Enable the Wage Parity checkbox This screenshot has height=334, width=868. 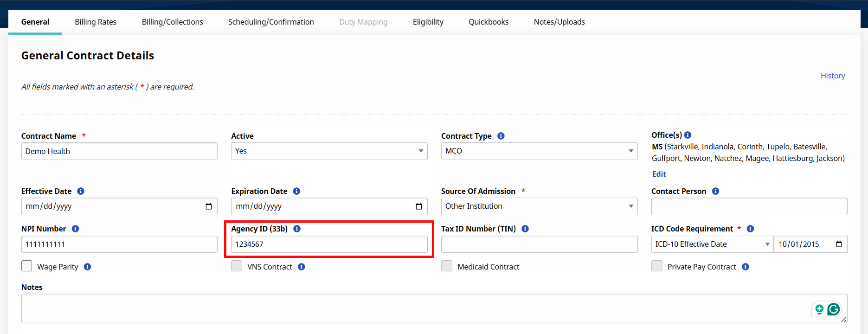(27, 266)
